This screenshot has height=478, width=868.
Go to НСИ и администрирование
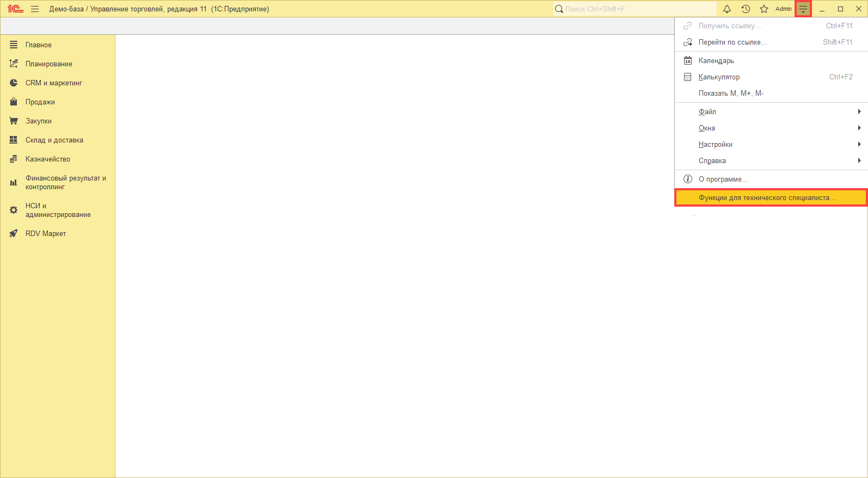pos(58,210)
